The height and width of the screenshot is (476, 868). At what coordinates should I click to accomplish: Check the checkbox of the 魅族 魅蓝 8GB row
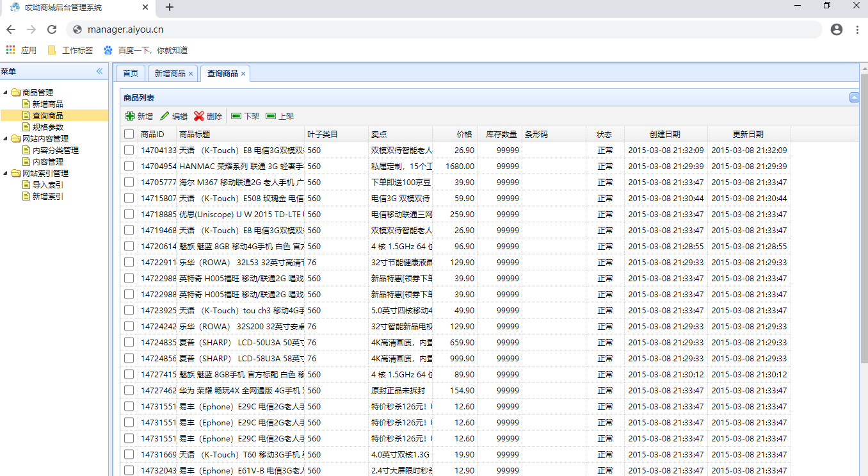click(129, 246)
